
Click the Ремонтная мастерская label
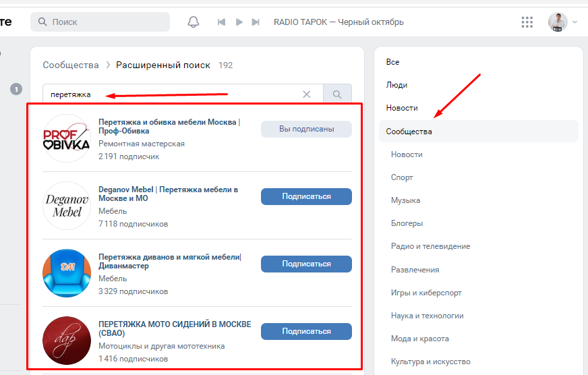pyautogui.click(x=142, y=144)
